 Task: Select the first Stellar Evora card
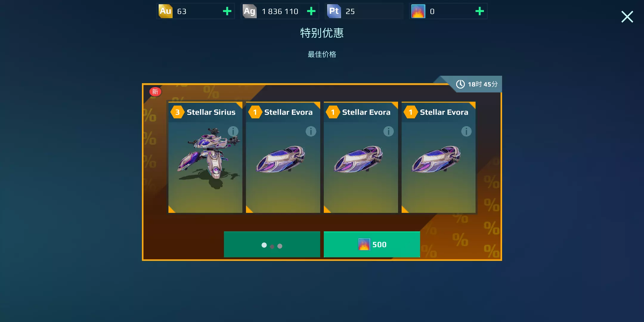click(283, 157)
